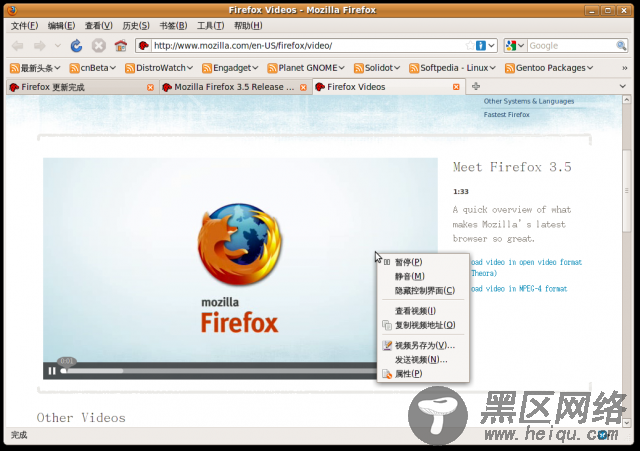Expand the DistroWatch feed bookmark
The width and height of the screenshot is (640, 451).
tap(159, 68)
